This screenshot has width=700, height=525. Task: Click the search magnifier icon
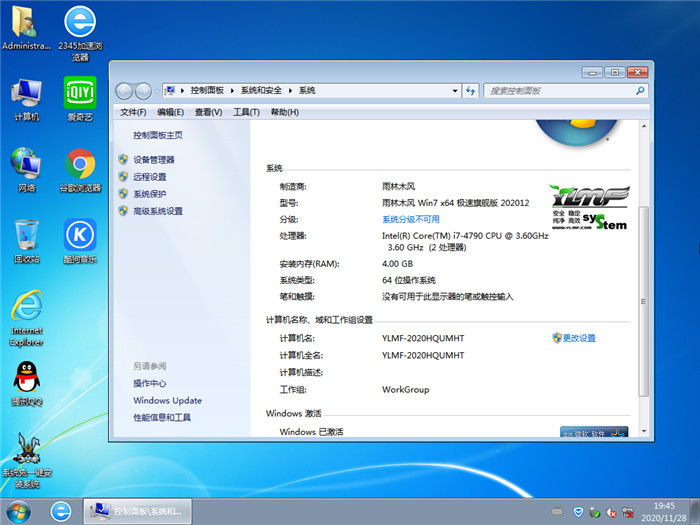(x=640, y=91)
